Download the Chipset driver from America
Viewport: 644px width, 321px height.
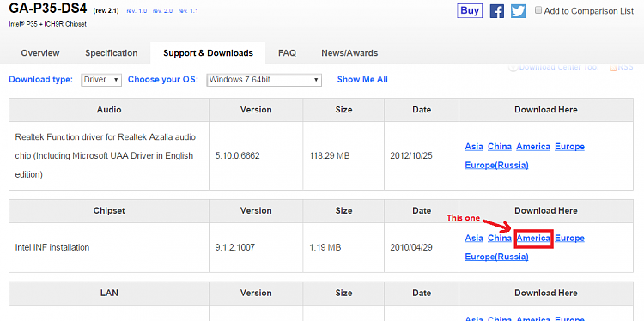pos(533,238)
